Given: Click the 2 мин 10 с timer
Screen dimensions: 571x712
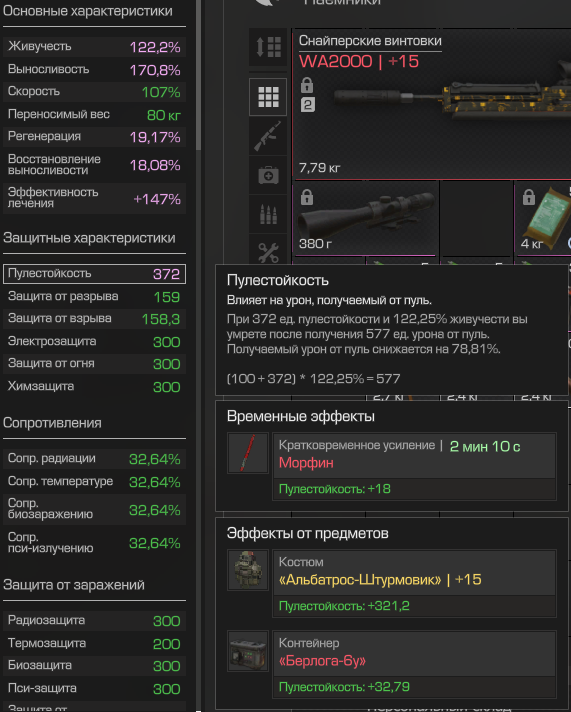Looking at the screenshot, I should (x=485, y=446).
